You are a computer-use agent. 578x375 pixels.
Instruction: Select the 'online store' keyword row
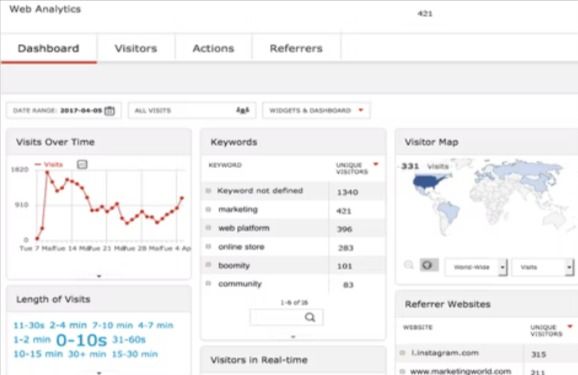coord(293,247)
